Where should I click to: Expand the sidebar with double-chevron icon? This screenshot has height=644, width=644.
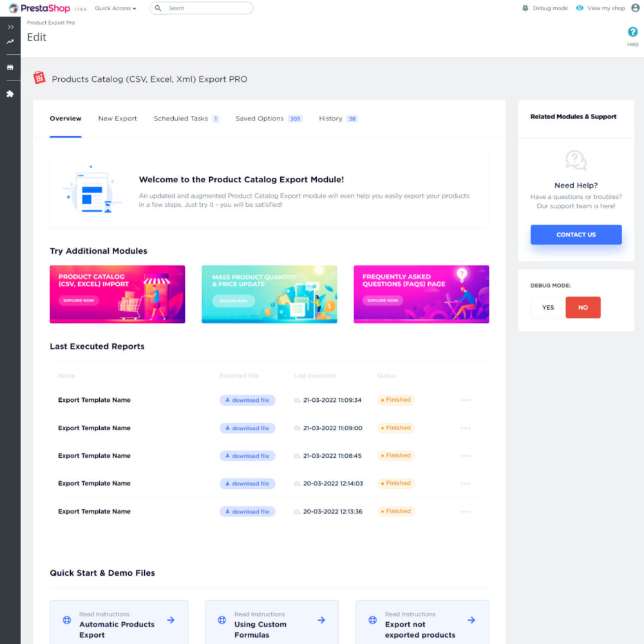point(10,27)
